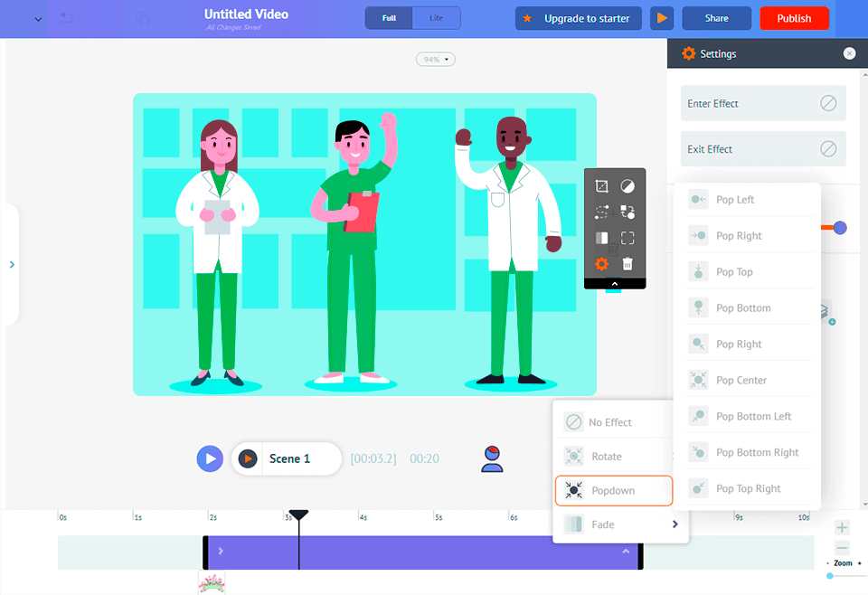Click the character avatar icon below canvas

(492, 458)
